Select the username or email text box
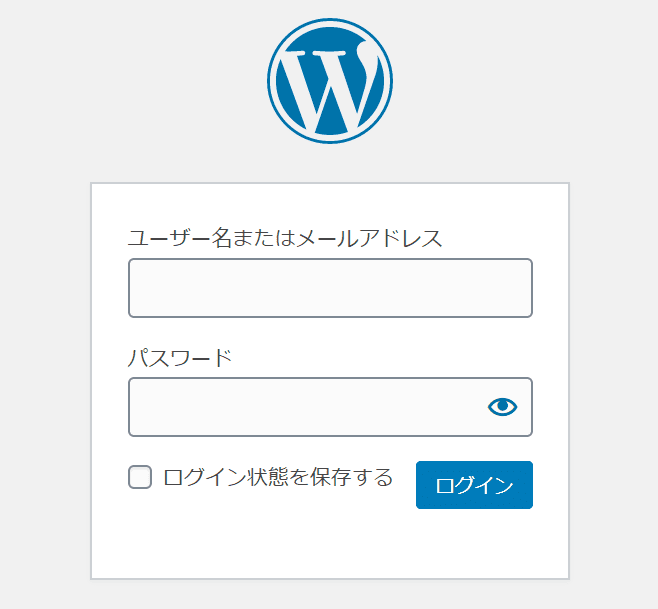Screen dimensions: 658x609 coord(330,288)
